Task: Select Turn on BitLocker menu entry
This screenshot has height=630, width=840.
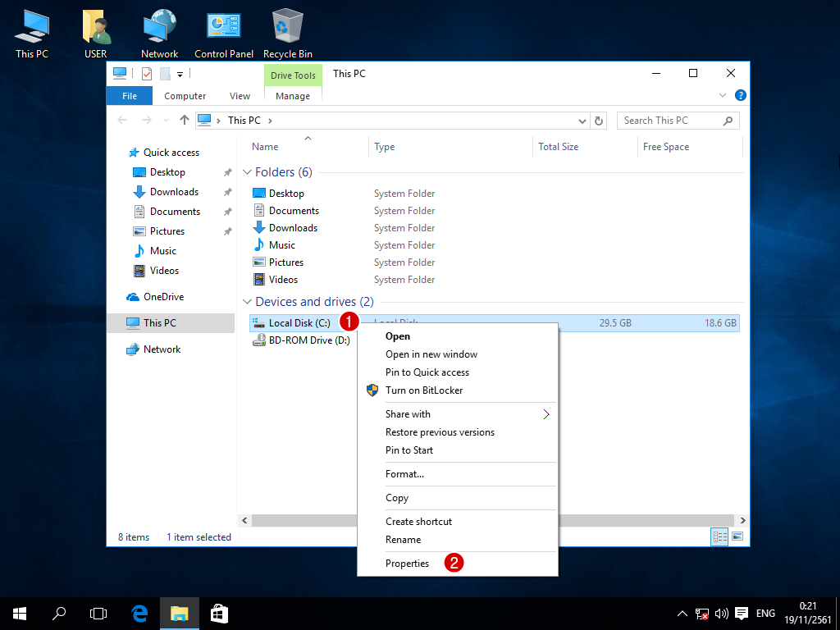Action: (x=424, y=390)
